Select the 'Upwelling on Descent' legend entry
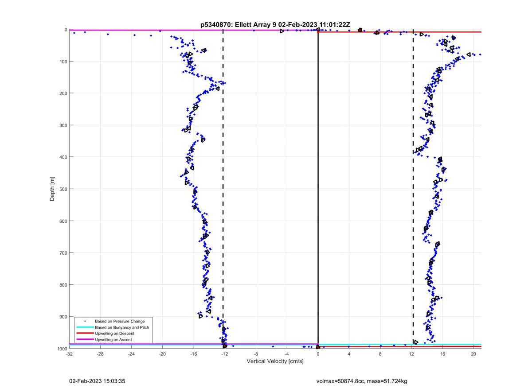532x392 pixels. click(114, 333)
